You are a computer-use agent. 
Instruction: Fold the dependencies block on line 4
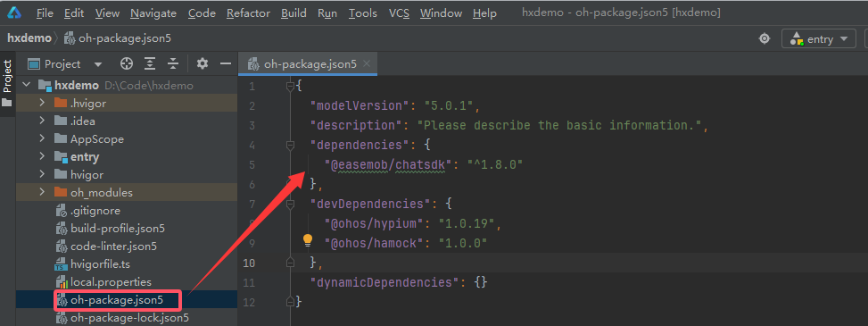click(x=289, y=146)
